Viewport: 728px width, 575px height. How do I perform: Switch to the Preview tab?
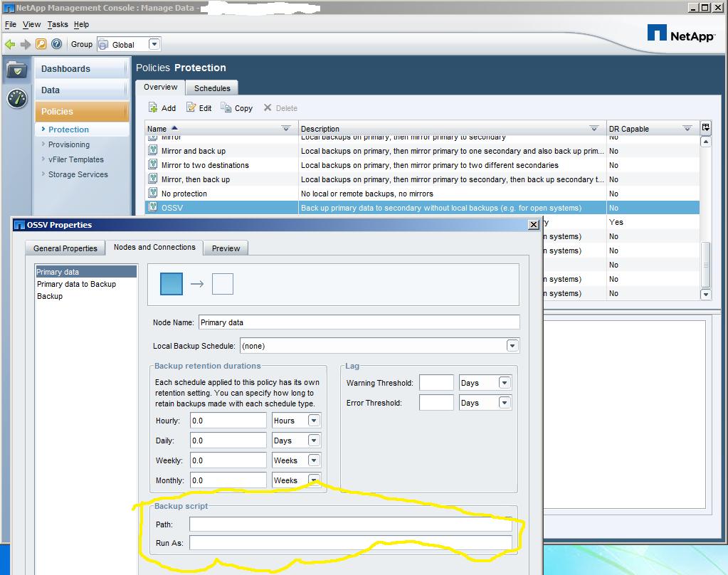pyautogui.click(x=226, y=248)
